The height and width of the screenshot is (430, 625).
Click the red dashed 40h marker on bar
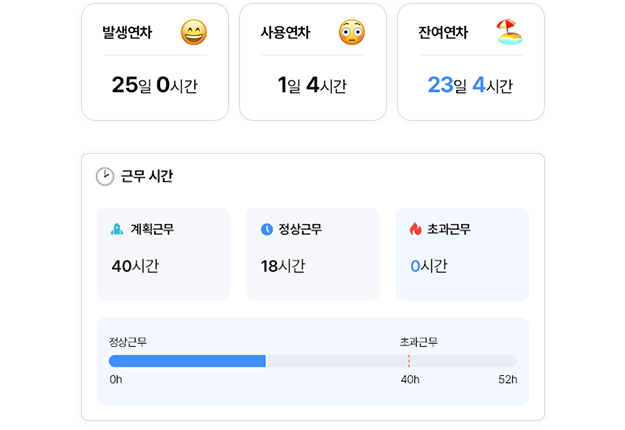point(409,361)
